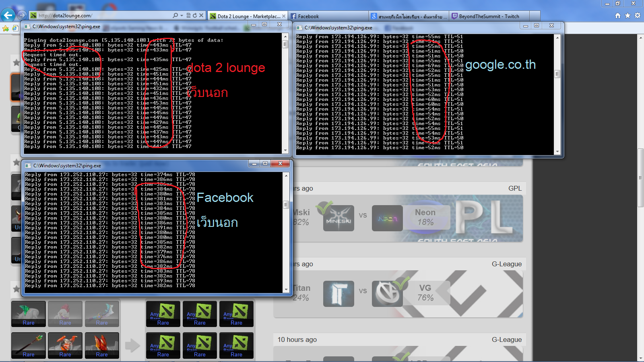644x362 pixels.
Task: Toggle the Compatibility View icon in address bar
Action: point(189,15)
